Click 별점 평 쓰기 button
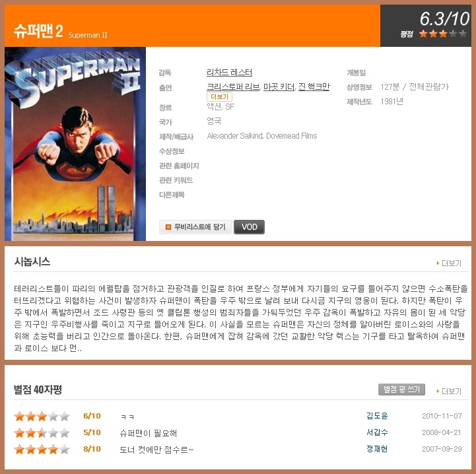476x474 pixels. (x=401, y=389)
